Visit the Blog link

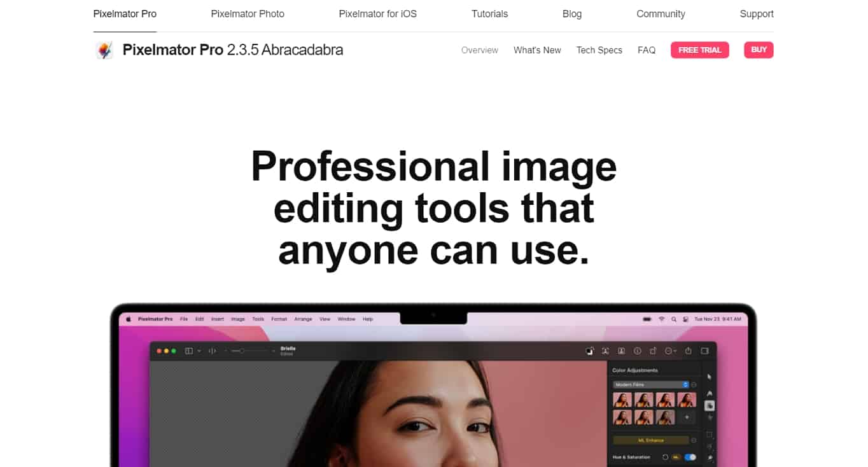pyautogui.click(x=572, y=14)
